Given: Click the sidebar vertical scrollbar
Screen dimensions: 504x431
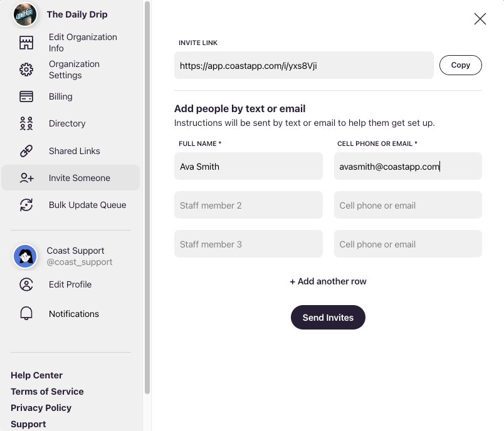Looking at the screenshot, I should point(147,197).
